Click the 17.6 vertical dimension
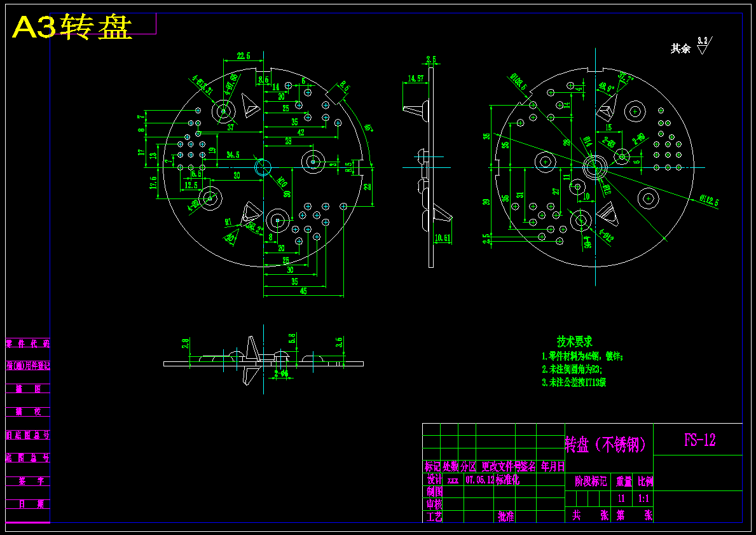The width and height of the screenshot is (756, 535). 153,183
